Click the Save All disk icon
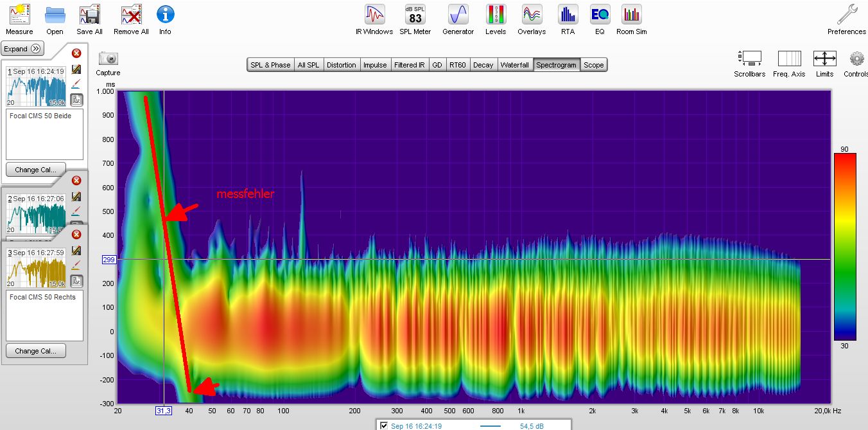 pos(89,14)
